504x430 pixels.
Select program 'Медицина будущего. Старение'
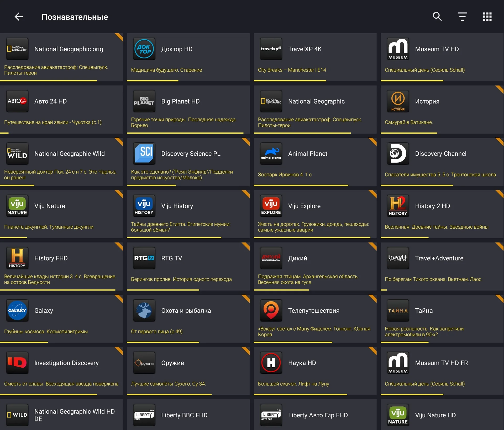pos(166,70)
